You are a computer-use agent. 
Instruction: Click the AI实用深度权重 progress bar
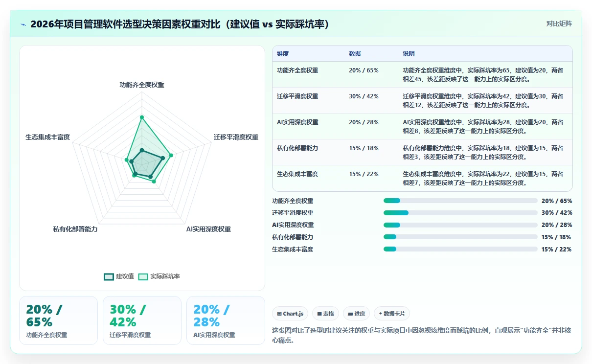[460, 225]
